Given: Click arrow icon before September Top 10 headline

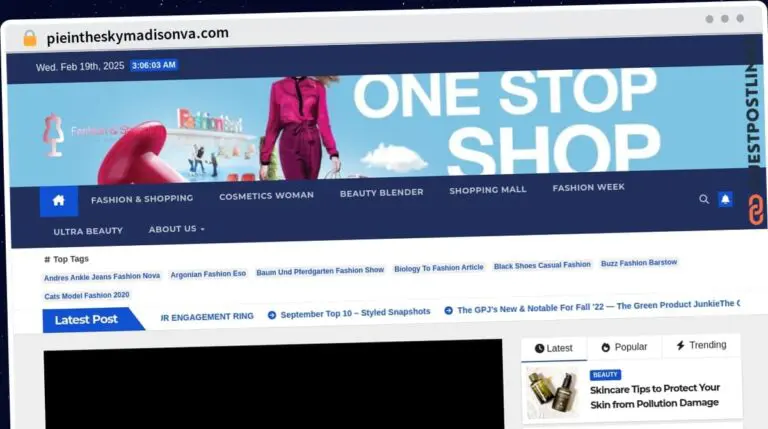Looking at the screenshot, I should coord(272,315).
